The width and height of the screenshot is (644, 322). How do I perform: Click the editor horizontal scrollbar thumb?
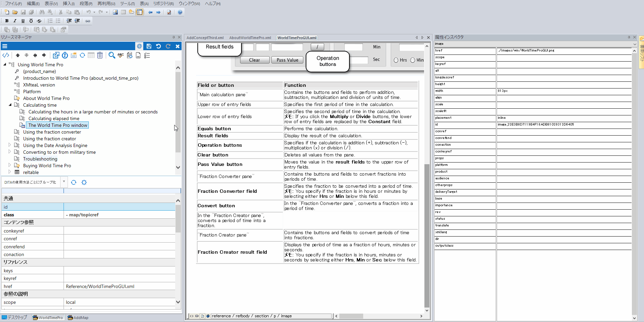click(351, 316)
